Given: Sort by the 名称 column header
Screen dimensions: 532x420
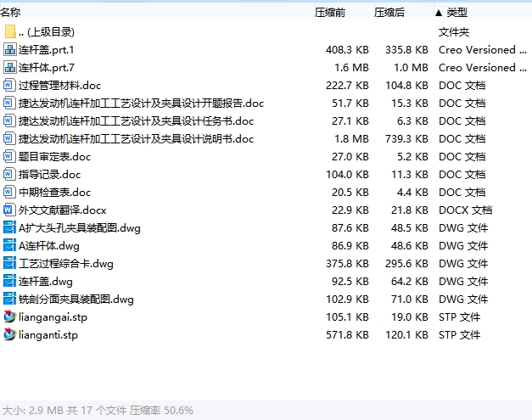Looking at the screenshot, I should [10, 13].
